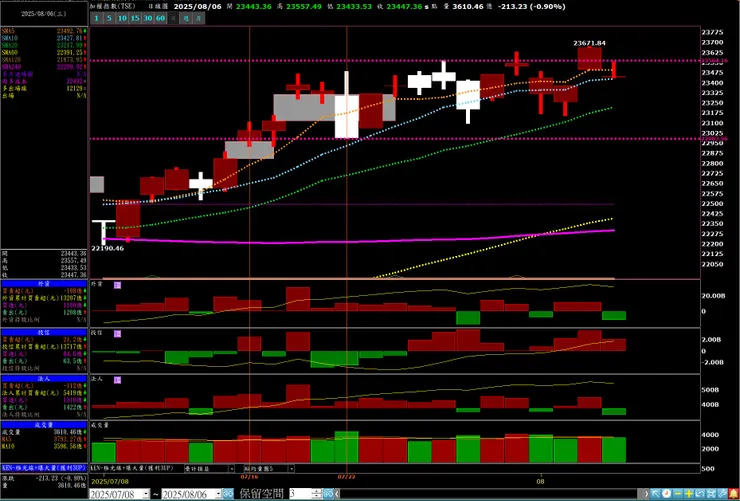Click the 23671.84 high price label
This screenshot has height=501, width=740.
589,43
